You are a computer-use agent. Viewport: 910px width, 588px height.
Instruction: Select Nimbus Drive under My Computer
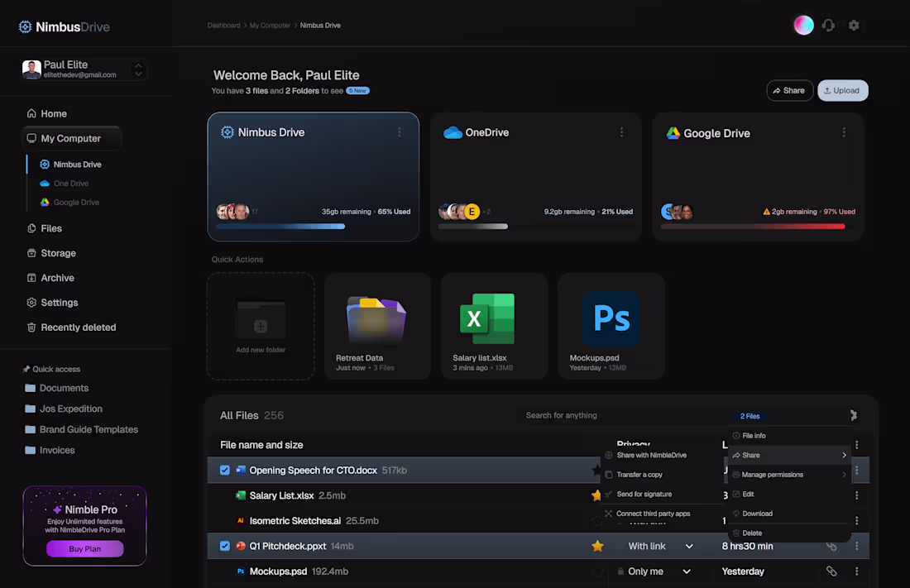click(x=70, y=165)
